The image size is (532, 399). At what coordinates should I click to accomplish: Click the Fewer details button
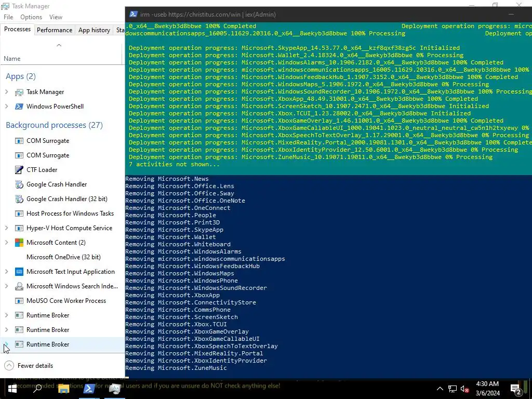coord(29,365)
